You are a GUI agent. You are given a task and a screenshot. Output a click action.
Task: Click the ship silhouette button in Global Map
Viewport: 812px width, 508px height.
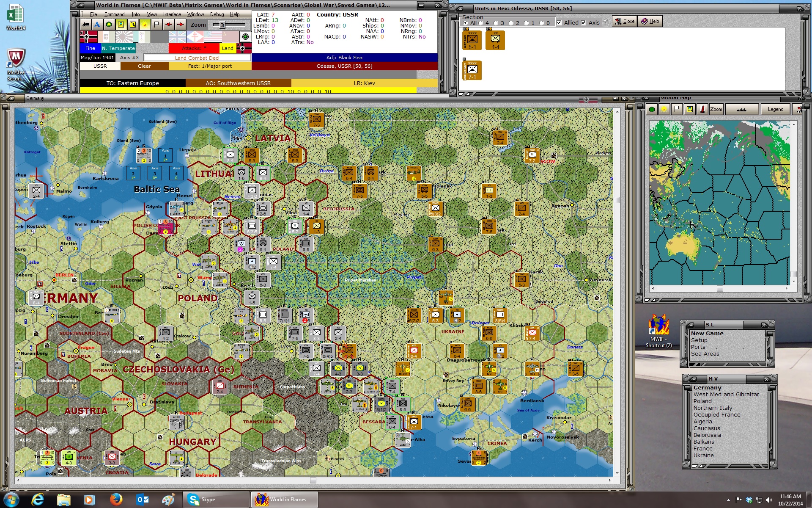(741, 109)
